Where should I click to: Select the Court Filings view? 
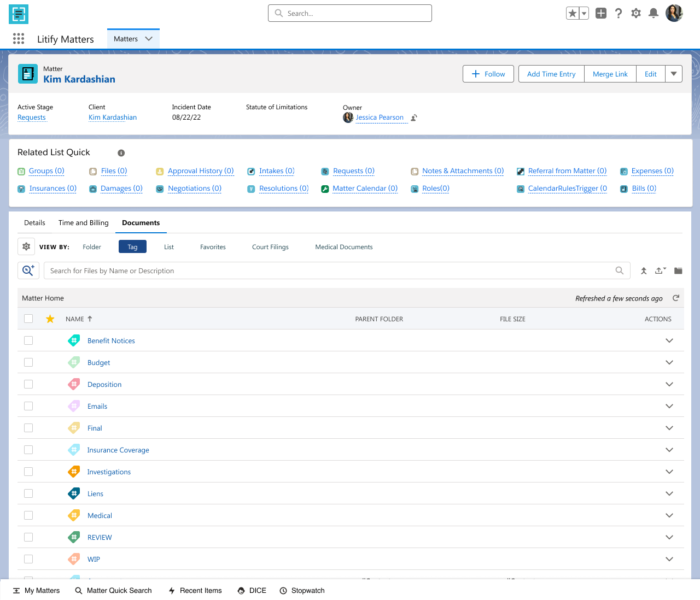pos(270,247)
